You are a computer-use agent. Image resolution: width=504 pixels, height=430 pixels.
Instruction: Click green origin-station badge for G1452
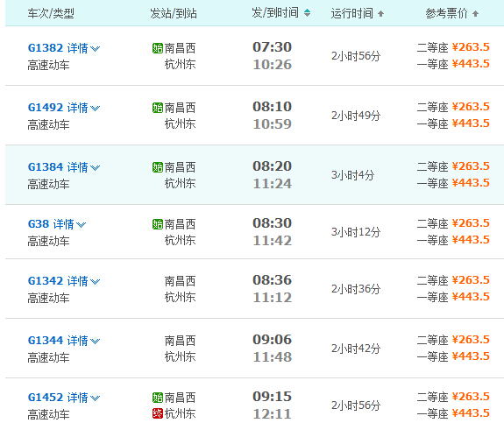158,398
